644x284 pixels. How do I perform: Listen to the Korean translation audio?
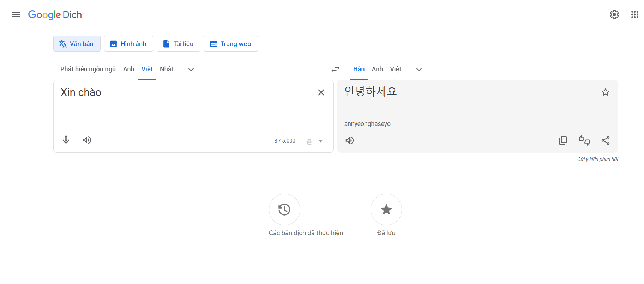click(x=350, y=140)
